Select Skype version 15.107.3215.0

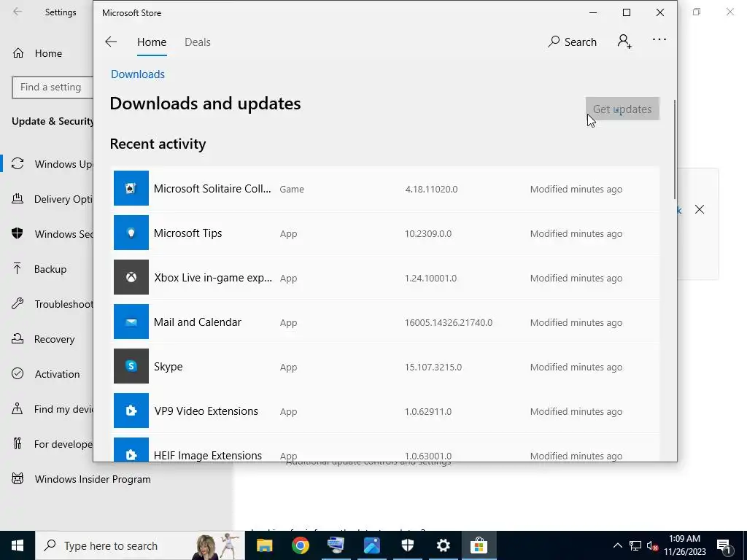coord(433,367)
